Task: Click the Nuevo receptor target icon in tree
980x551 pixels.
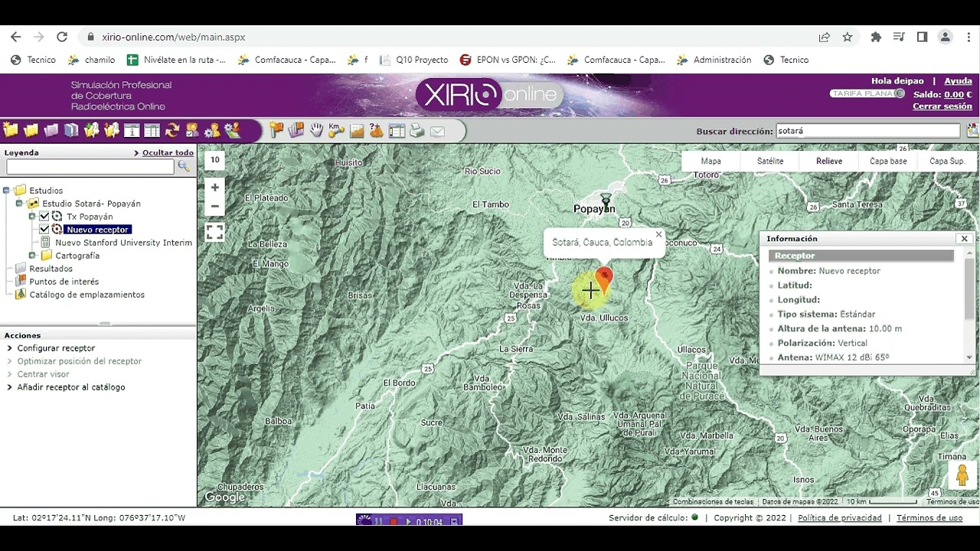Action: pos(57,230)
